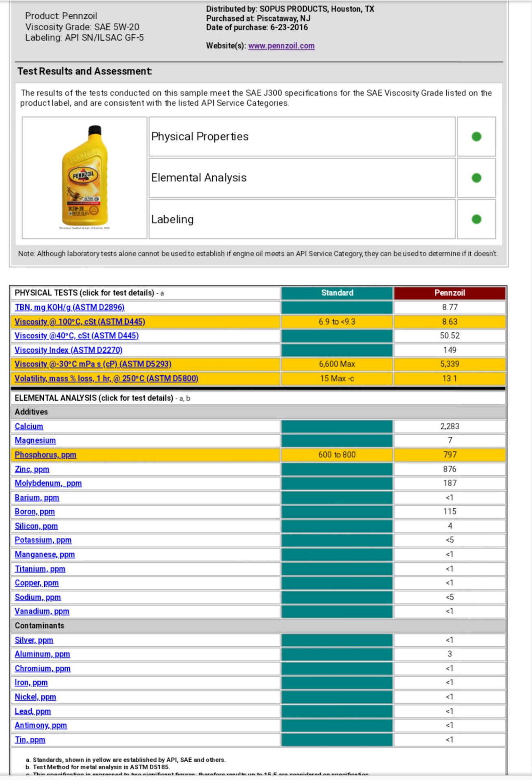
Task: Click the Calcium value 2,283
Action: (450, 427)
